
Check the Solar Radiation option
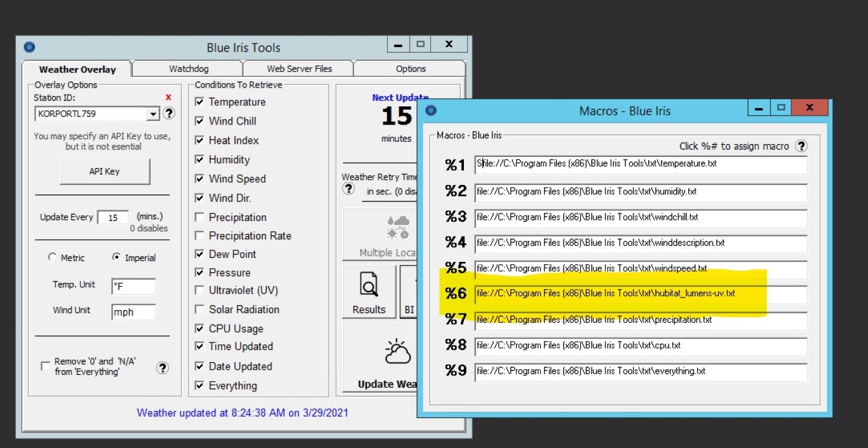[200, 309]
